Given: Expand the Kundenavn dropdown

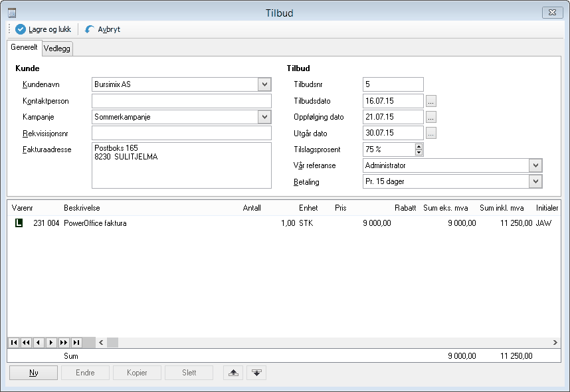Looking at the screenshot, I should point(264,84).
